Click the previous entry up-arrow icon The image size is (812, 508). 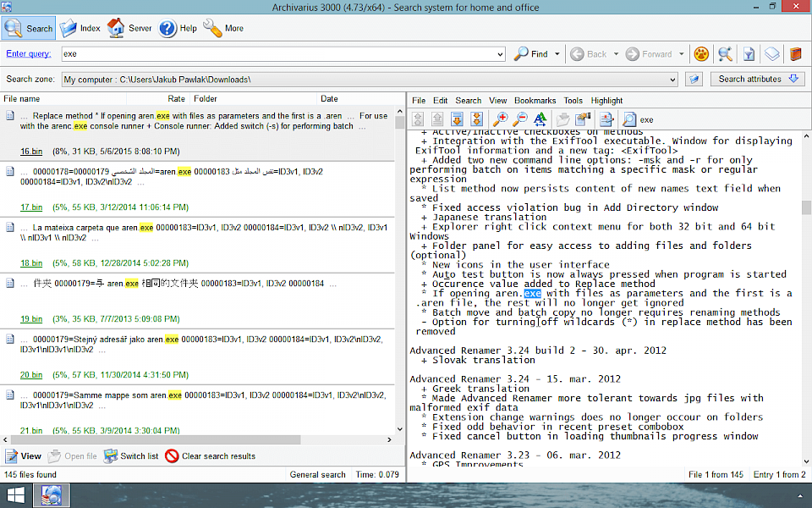437,119
